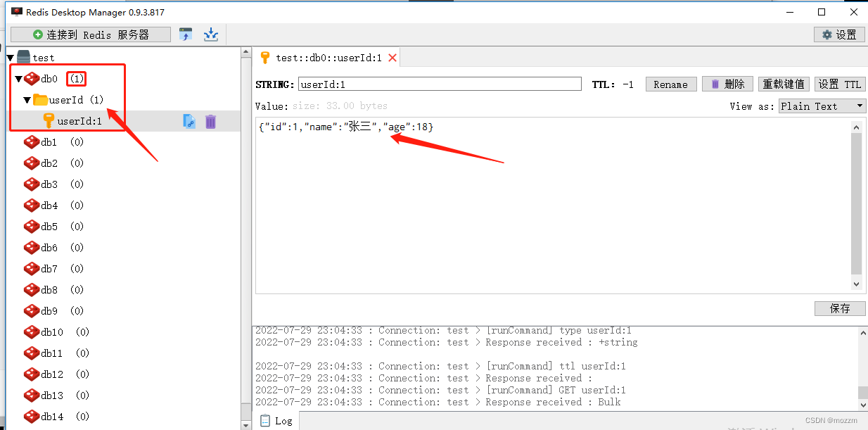Open the View as Plain Text dropdown
Viewport: 868px width, 430px height.
(822, 106)
